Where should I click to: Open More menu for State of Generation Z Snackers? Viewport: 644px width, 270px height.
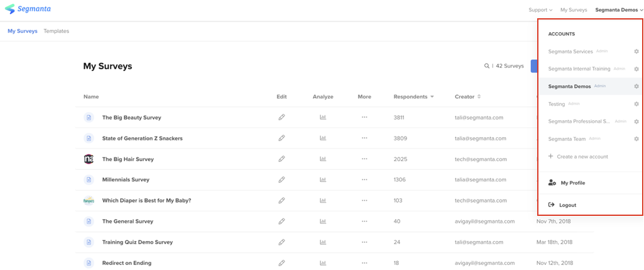pyautogui.click(x=364, y=138)
